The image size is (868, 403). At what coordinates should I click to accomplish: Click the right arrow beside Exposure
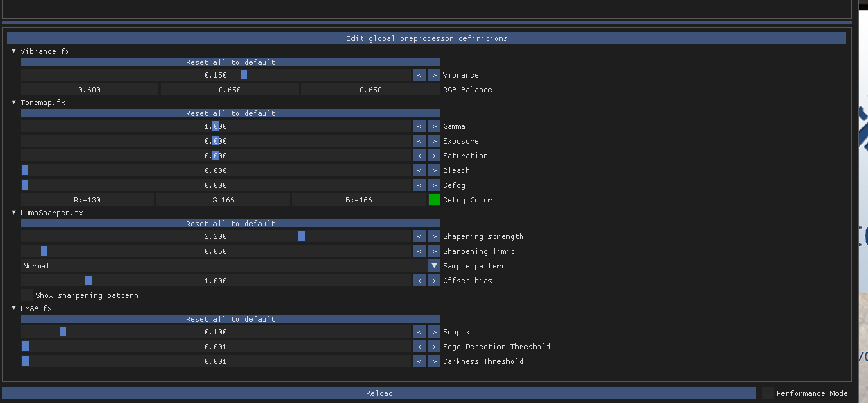coord(434,141)
